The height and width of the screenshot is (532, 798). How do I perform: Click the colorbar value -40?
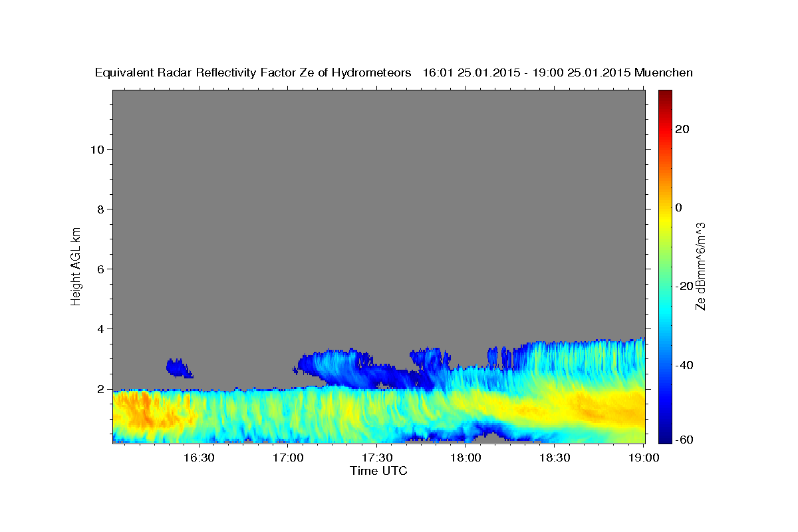685,365
